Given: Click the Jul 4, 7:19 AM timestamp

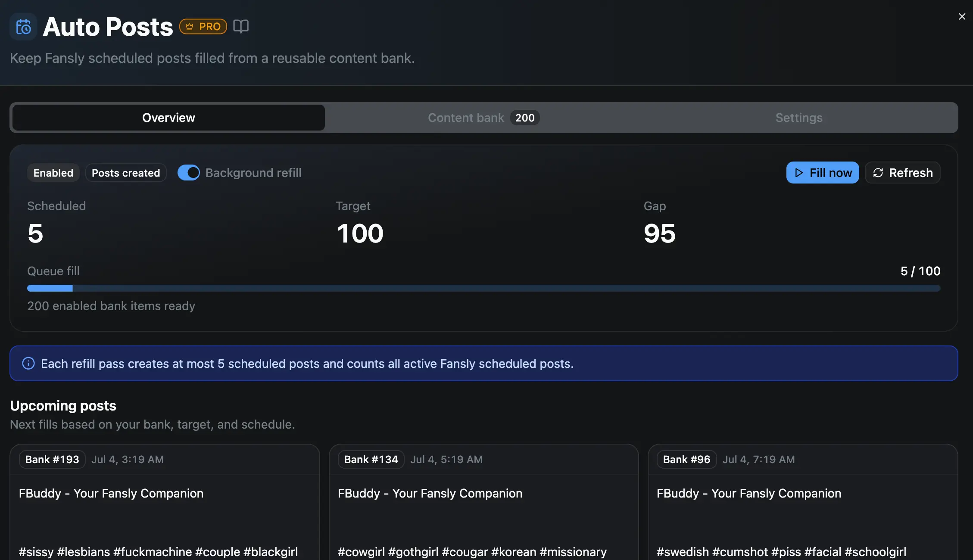Looking at the screenshot, I should (x=759, y=459).
